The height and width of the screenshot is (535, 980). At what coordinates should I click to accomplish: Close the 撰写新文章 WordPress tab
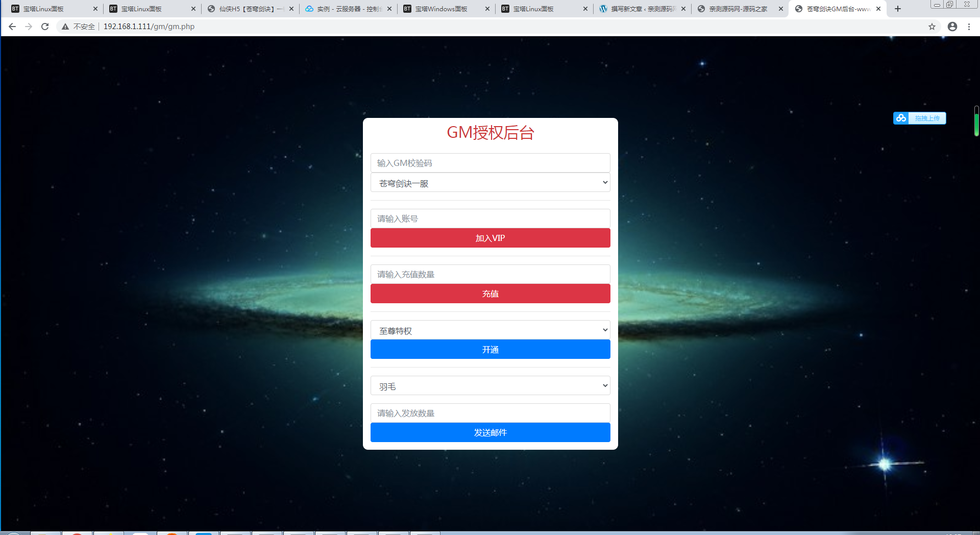click(x=683, y=9)
